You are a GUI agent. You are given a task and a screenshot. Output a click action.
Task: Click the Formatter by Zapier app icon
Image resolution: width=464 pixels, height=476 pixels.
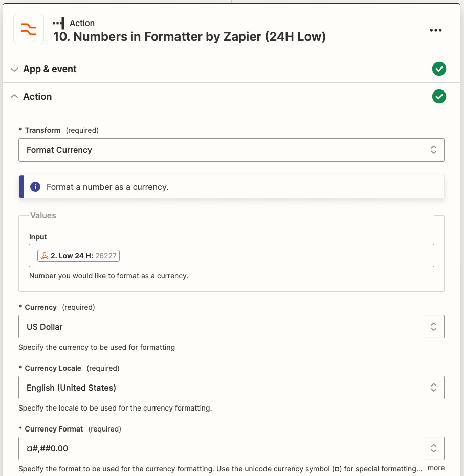click(x=28, y=30)
